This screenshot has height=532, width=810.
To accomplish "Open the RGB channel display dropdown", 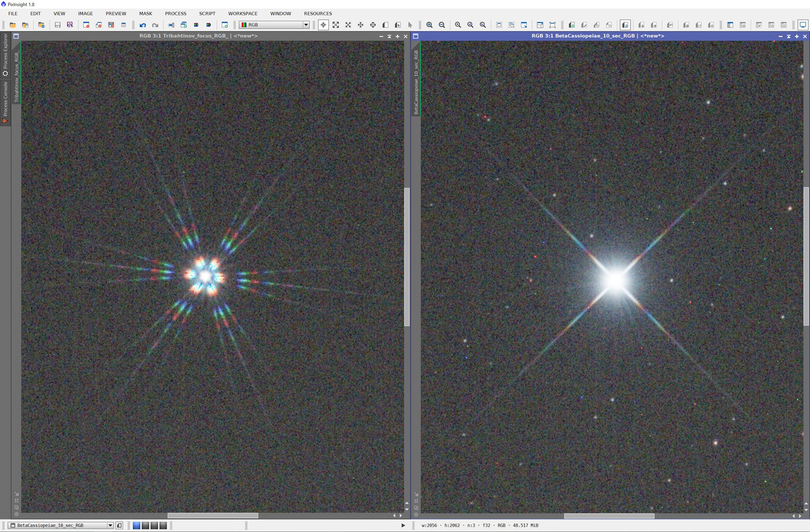I will tap(275, 25).
